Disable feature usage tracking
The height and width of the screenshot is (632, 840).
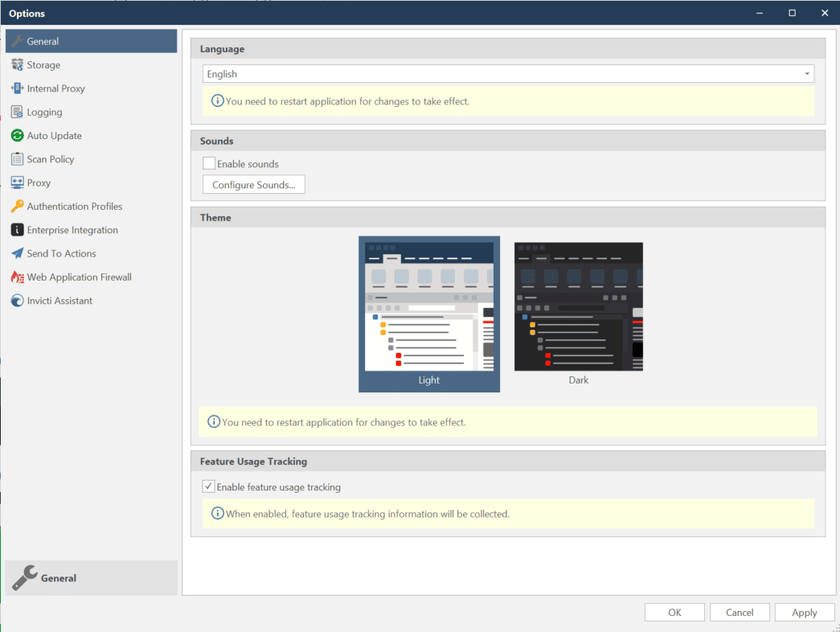(208, 486)
